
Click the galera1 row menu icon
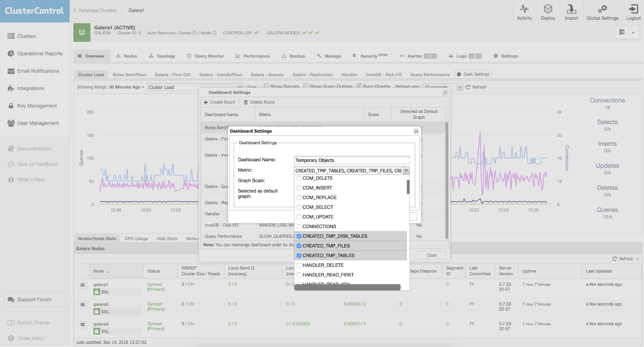[82, 285]
